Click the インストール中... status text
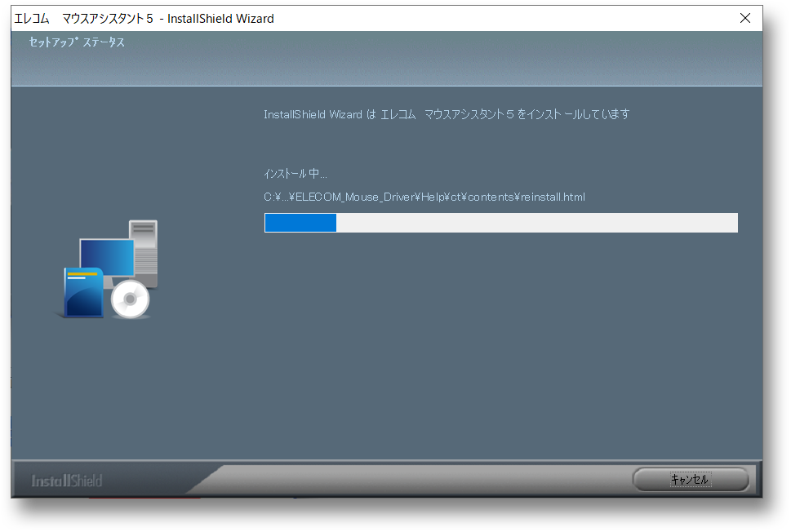791x532 pixels. [296, 174]
